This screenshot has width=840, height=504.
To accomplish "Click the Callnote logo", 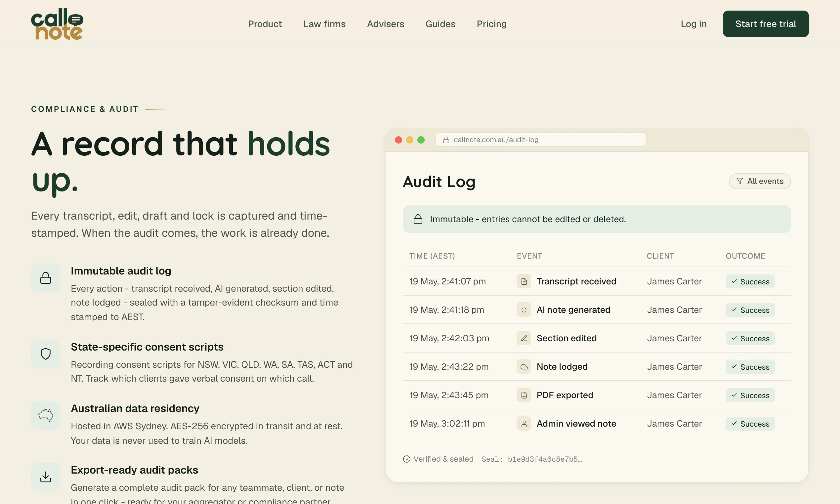I will pos(57,24).
